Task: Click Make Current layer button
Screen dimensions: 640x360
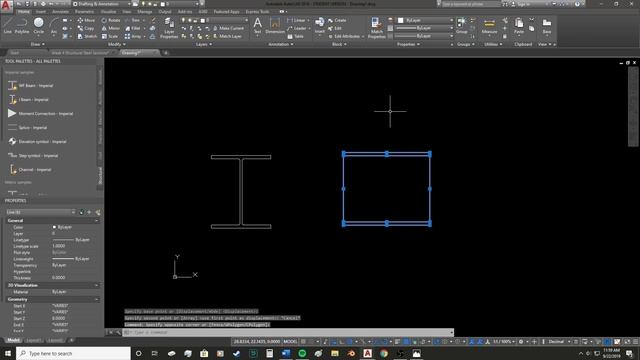Action: pyautogui.click(x=229, y=28)
